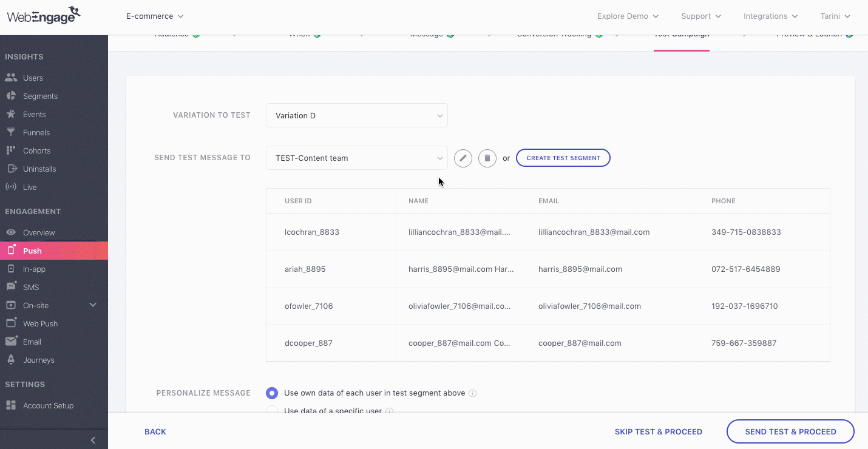Click the Live broadcast icon
Screen dimensions: 868x449
tap(11, 187)
